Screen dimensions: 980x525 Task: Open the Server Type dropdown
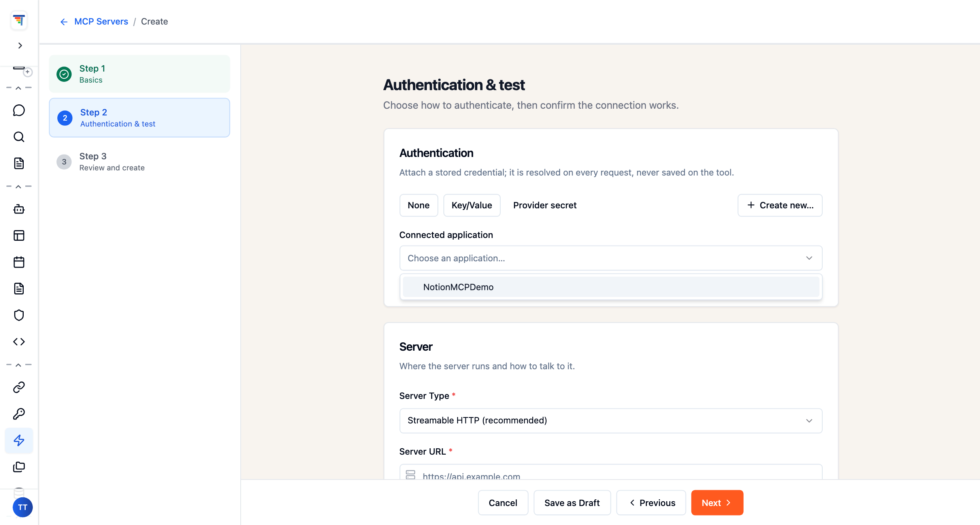point(611,421)
